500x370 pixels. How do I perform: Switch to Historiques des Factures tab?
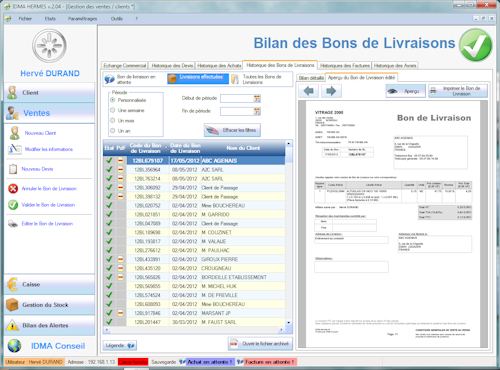pyautogui.click(x=345, y=66)
